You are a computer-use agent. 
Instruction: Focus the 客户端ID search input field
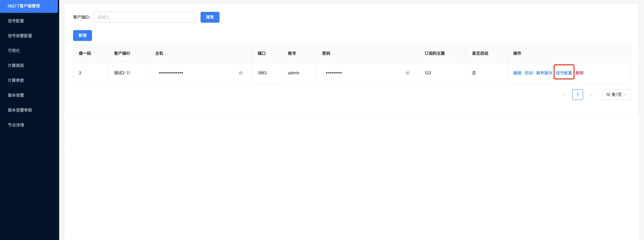pos(144,17)
